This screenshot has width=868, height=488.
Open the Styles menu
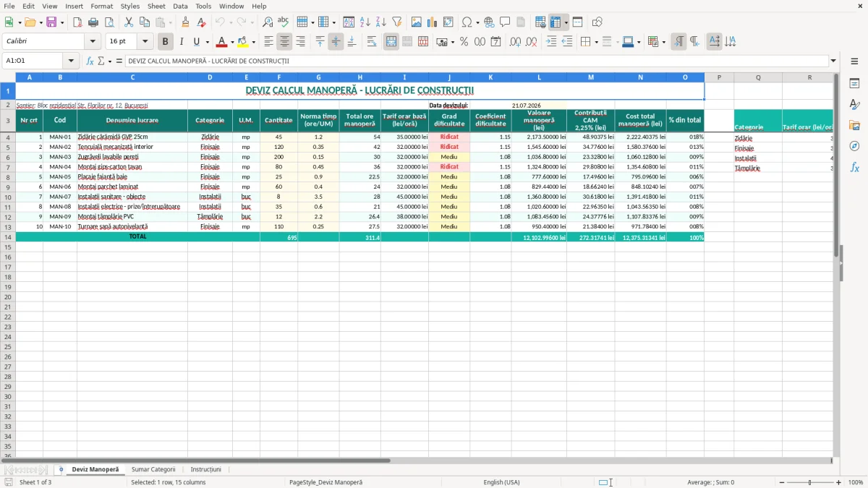click(x=130, y=6)
